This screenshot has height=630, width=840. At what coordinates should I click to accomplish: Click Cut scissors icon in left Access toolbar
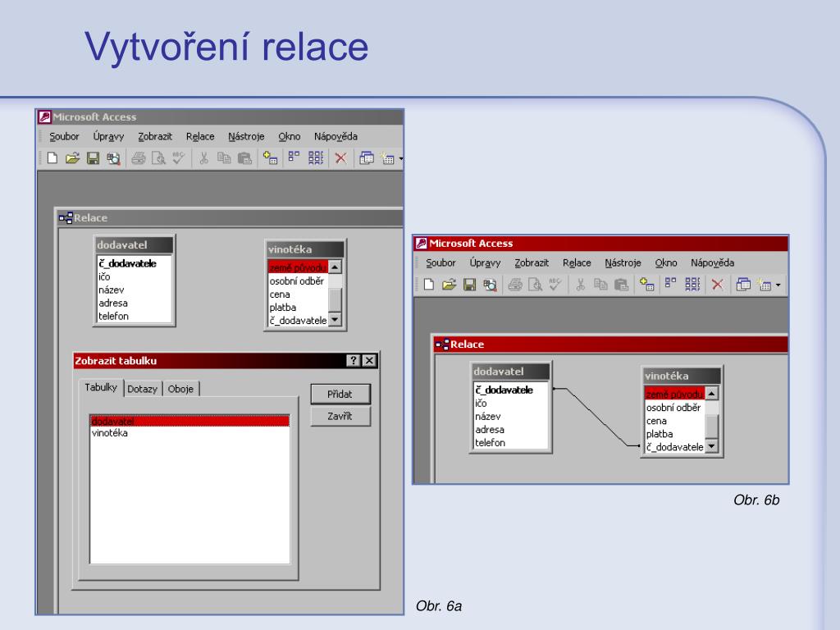coord(203,158)
